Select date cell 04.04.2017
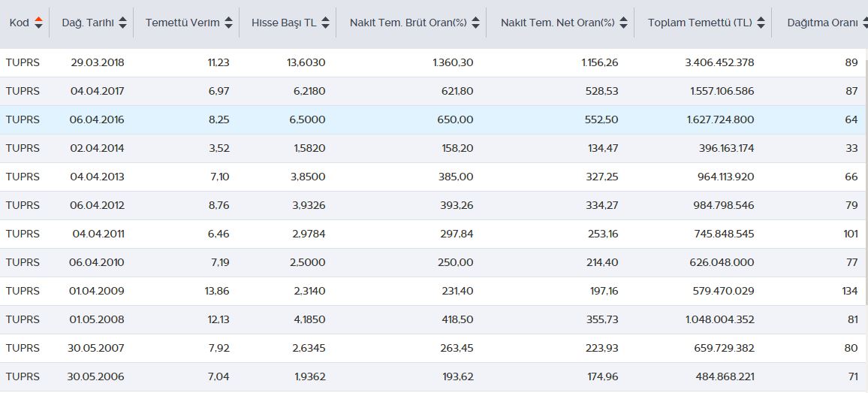This screenshot has height=393, width=868. (x=98, y=91)
